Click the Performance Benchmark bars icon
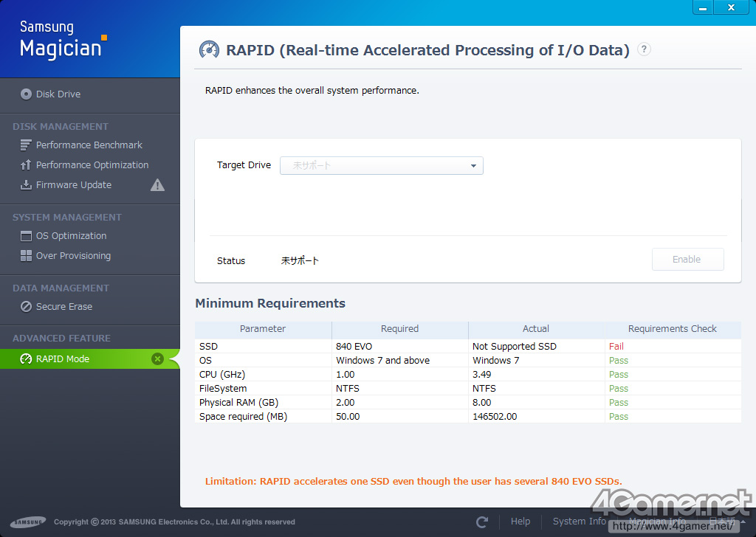 tap(26, 145)
